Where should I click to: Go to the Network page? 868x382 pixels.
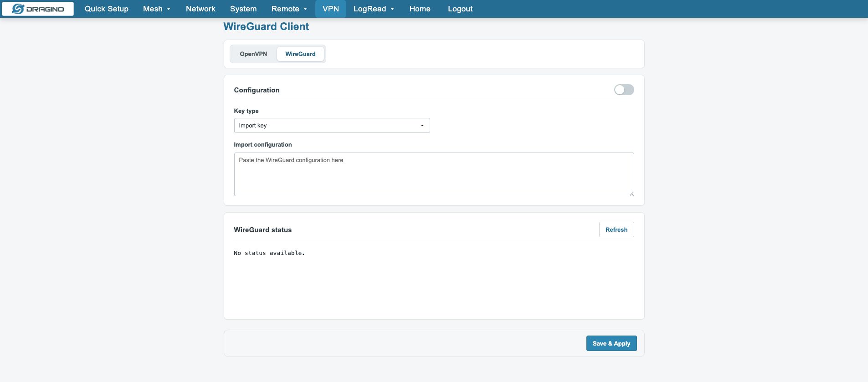tap(200, 9)
